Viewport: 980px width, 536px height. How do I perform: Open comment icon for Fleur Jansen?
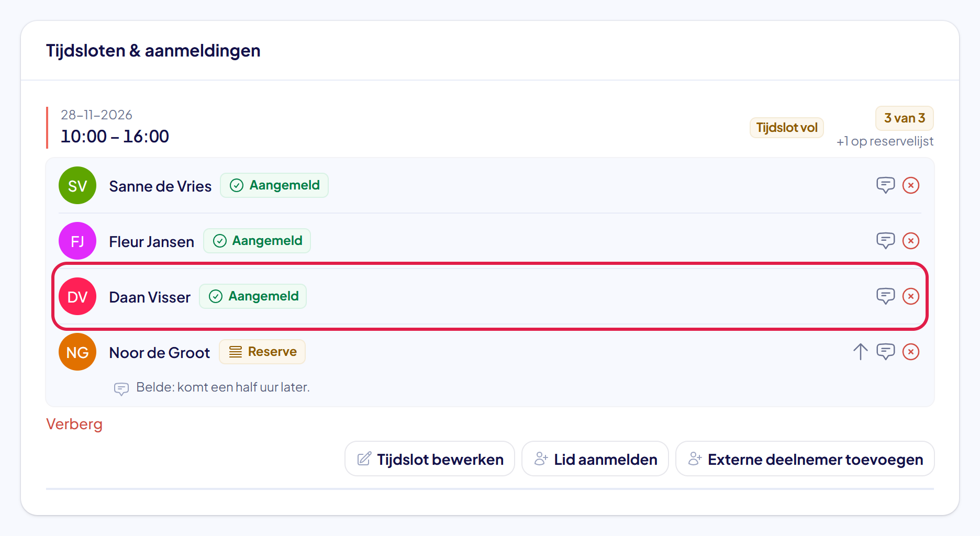[x=885, y=241]
